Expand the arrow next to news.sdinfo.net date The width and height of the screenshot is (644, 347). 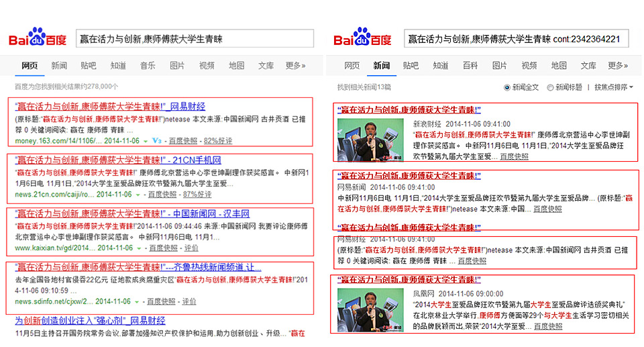137,302
